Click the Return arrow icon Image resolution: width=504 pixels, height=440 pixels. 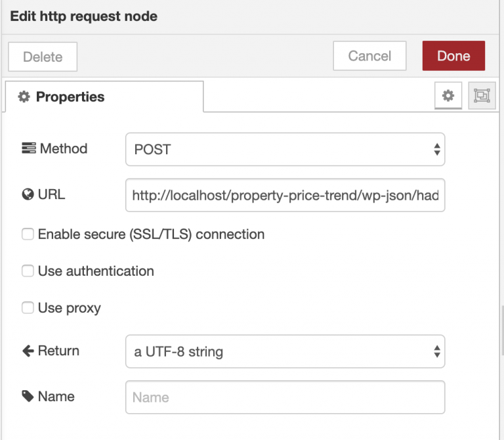28,351
